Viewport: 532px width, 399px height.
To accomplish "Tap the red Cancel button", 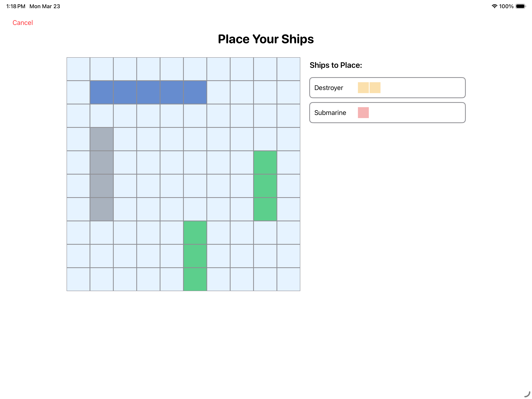I will coord(23,23).
